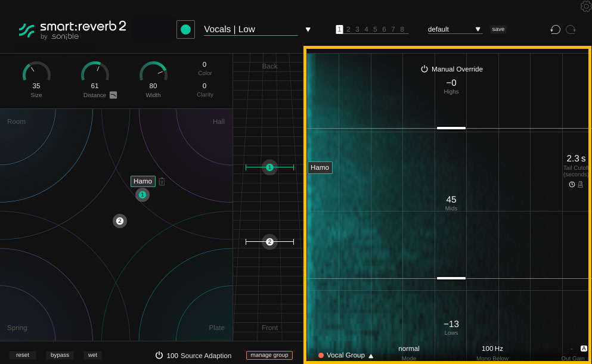Switch to state slot 3
592x364 pixels.
(x=357, y=29)
